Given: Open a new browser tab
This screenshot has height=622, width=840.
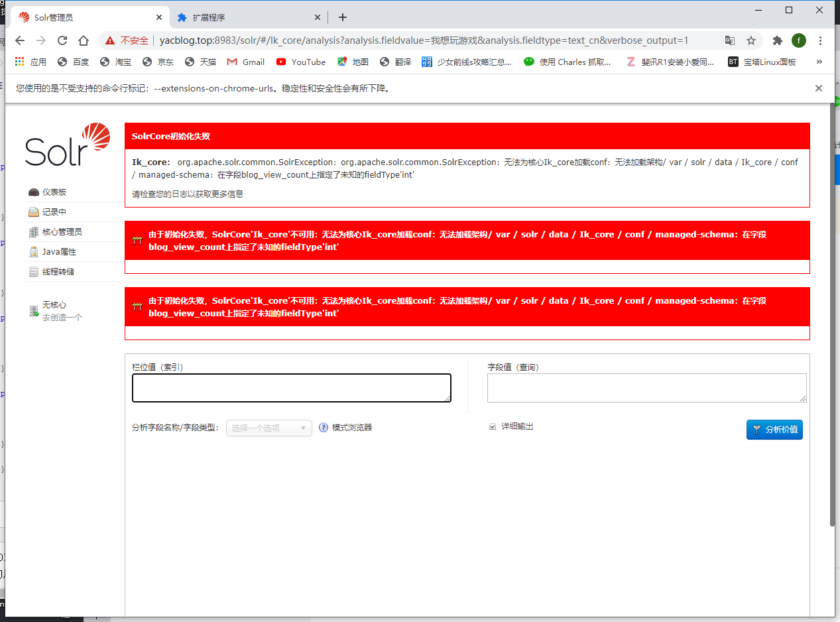Looking at the screenshot, I should (x=343, y=17).
